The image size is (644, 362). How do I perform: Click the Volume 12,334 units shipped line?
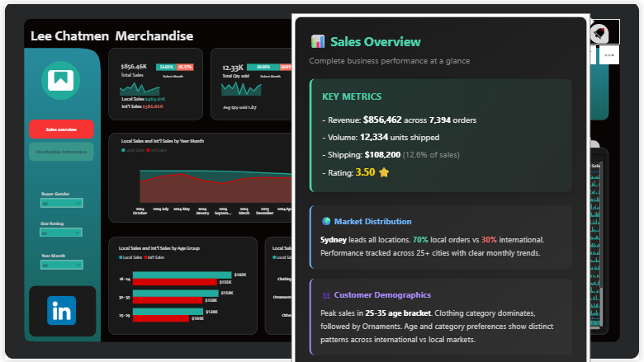(381, 138)
